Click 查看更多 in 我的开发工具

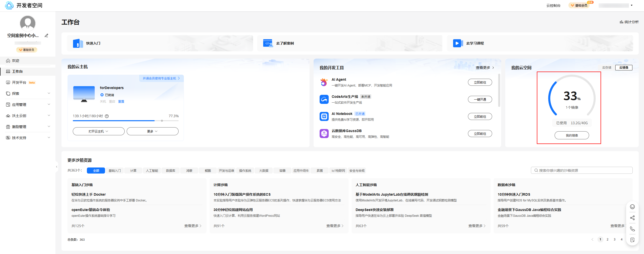485,68
